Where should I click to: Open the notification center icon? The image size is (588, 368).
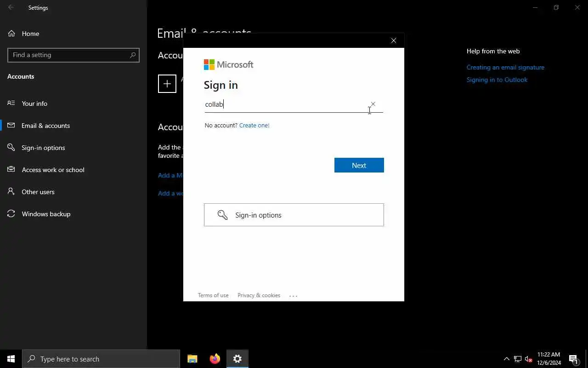pos(573,359)
